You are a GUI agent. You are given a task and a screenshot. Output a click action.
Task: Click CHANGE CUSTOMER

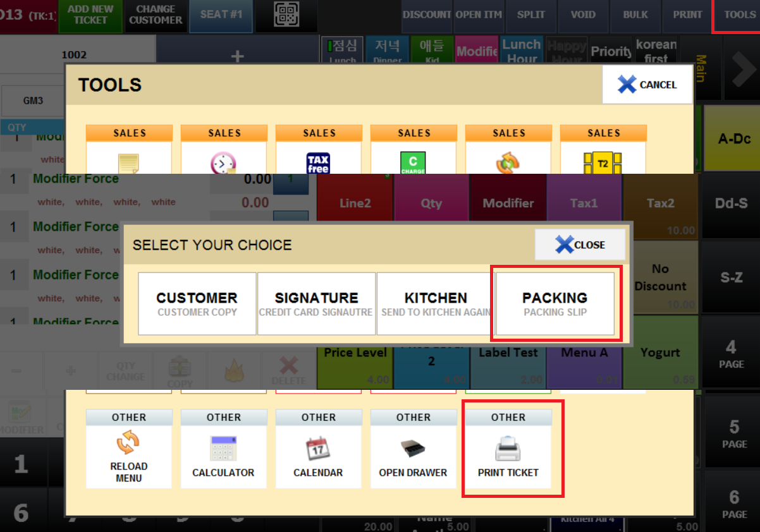point(156,16)
